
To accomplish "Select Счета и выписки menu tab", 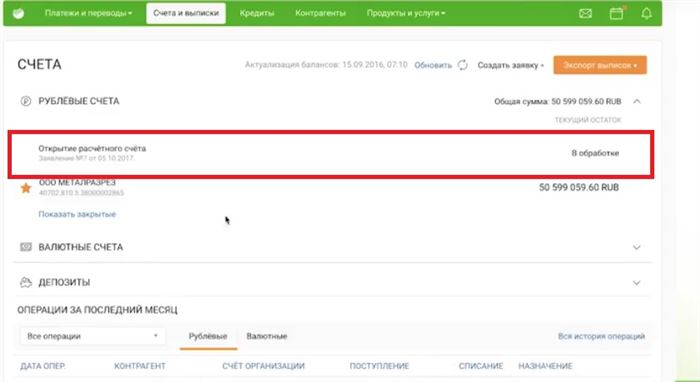I will [x=186, y=13].
